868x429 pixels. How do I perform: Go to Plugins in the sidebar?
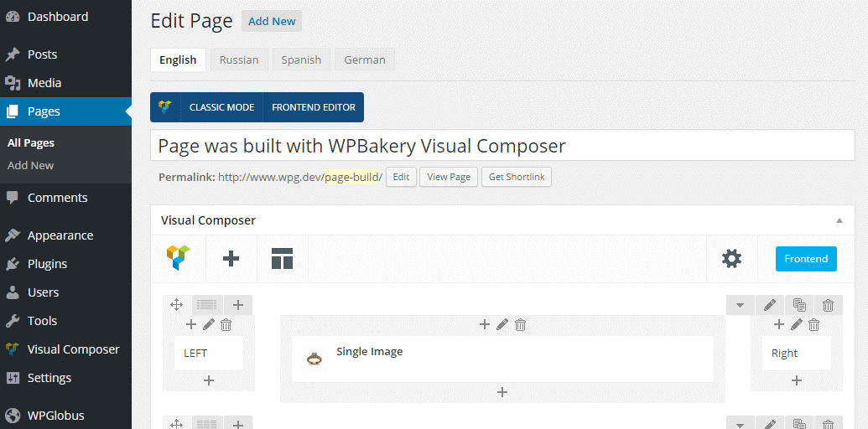click(47, 264)
